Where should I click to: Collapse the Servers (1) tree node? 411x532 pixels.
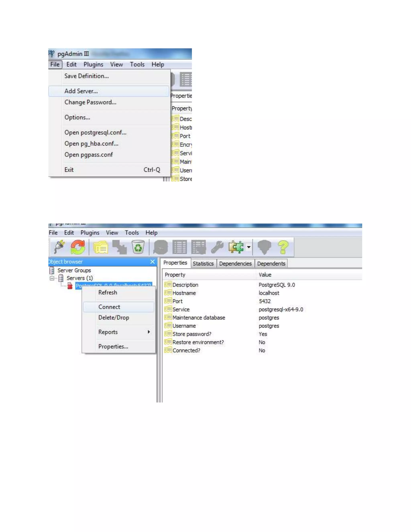52,278
